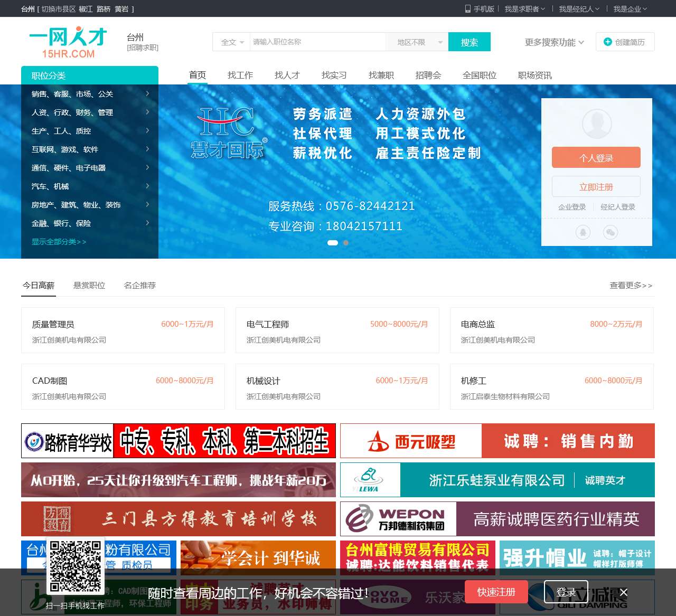
Task: Close the bottom registration bar
Action: coord(624,592)
